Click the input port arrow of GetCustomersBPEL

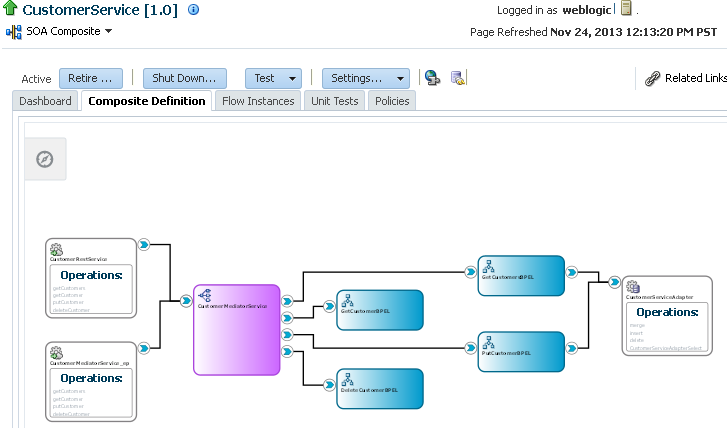pos(471,272)
